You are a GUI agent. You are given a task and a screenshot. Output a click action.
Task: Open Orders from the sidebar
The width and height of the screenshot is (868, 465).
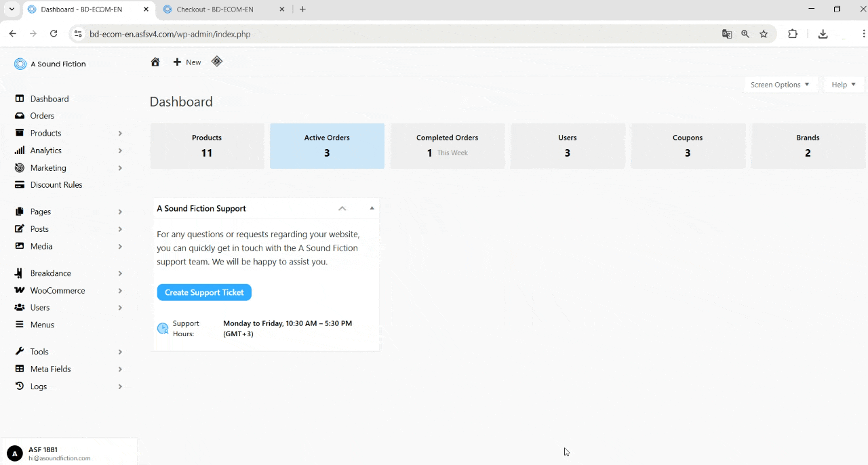click(41, 115)
